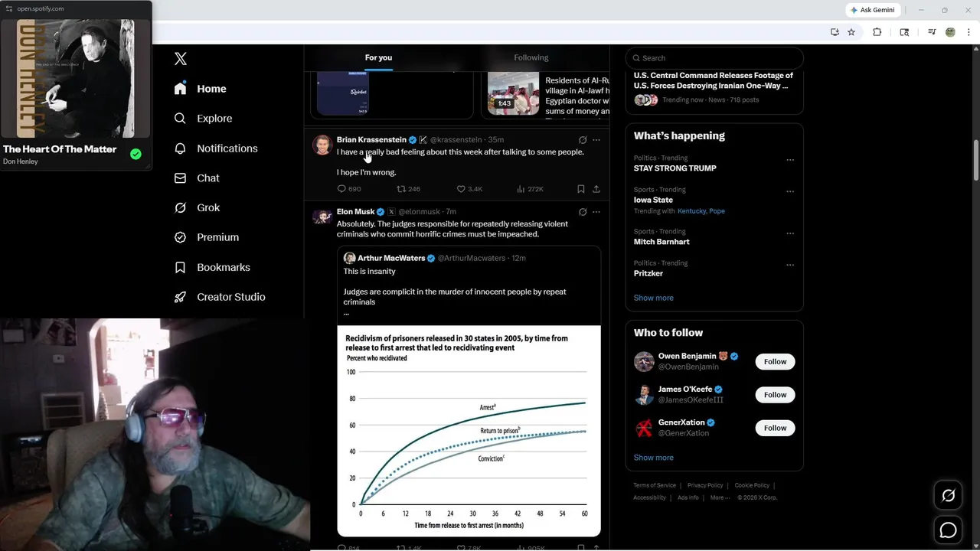The image size is (980, 551).
Task: Open the Chrome extensions puzzle icon
Action: tap(877, 32)
